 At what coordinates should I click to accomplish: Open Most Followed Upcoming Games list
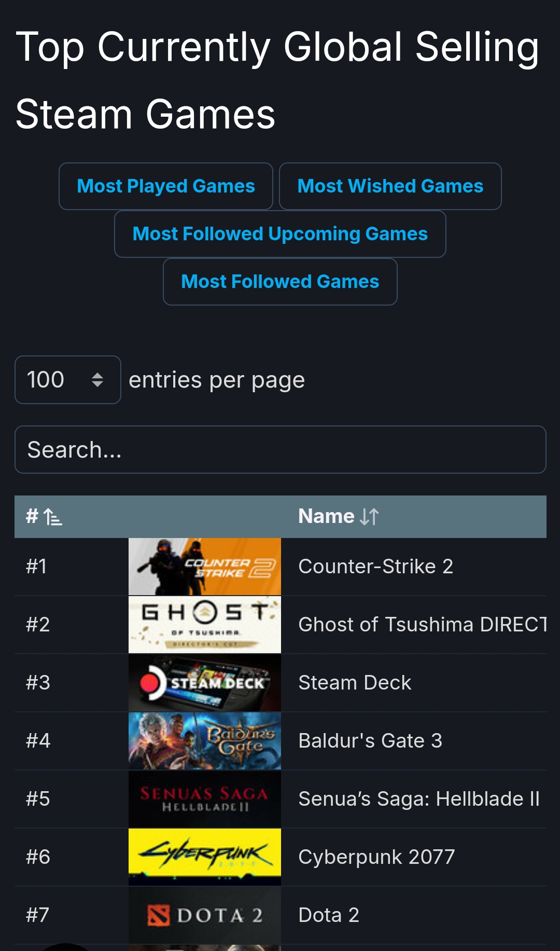point(280,234)
